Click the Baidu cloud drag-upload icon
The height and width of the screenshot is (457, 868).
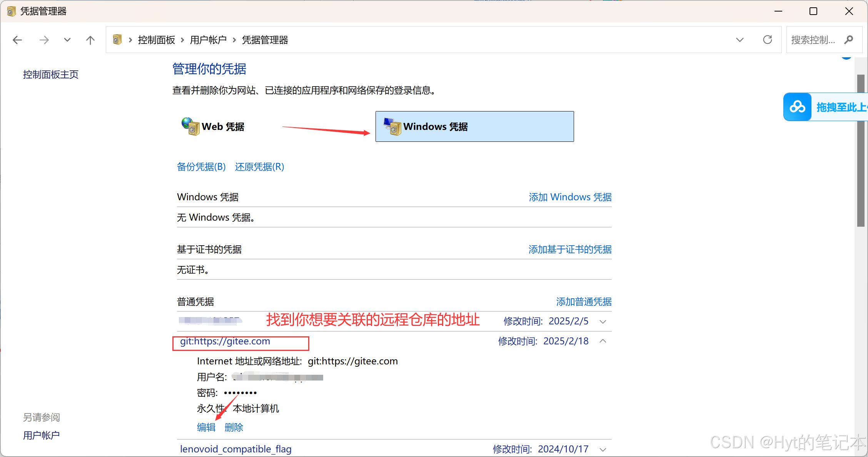798,107
